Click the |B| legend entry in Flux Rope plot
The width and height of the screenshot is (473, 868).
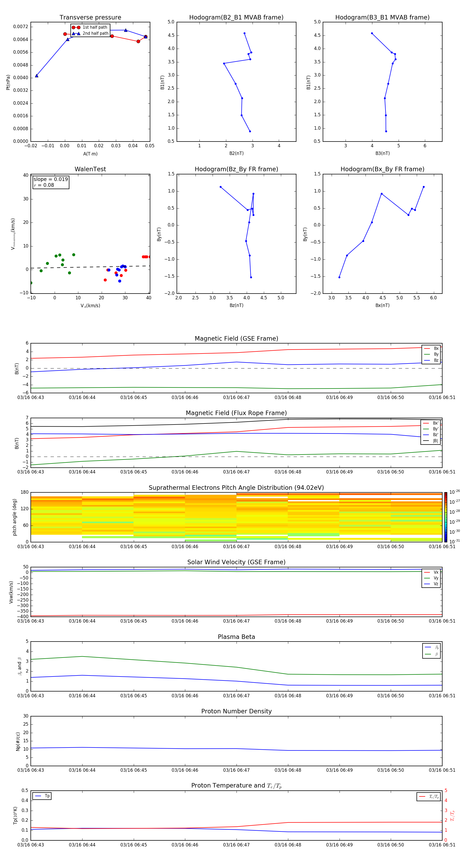click(431, 441)
